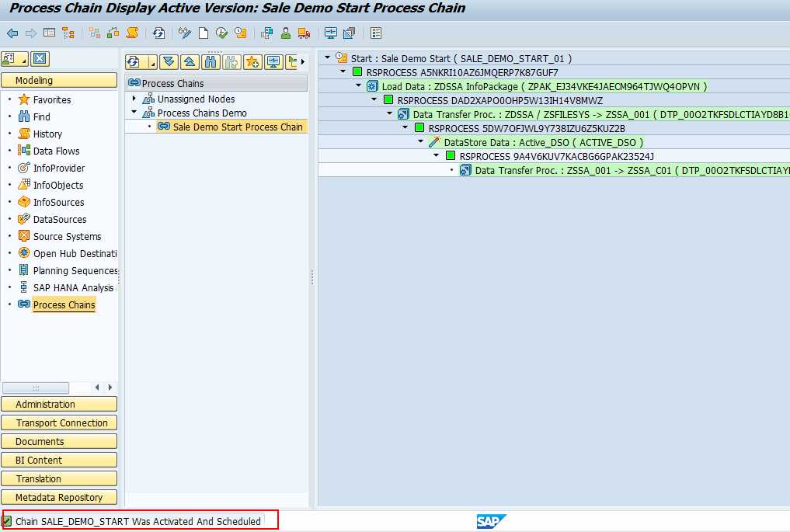
Task: Click the grayed Forward arrow in main toolbar
Action: click(x=31, y=33)
